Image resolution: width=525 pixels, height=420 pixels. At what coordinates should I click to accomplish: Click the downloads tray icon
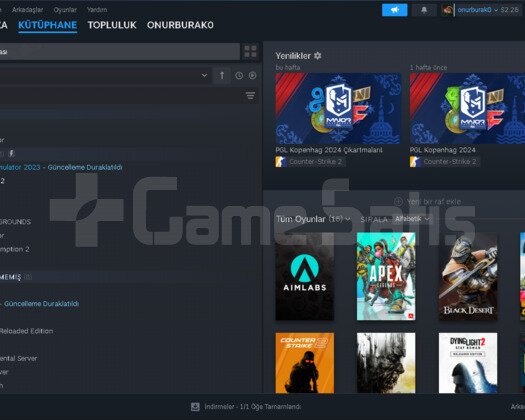point(195,407)
